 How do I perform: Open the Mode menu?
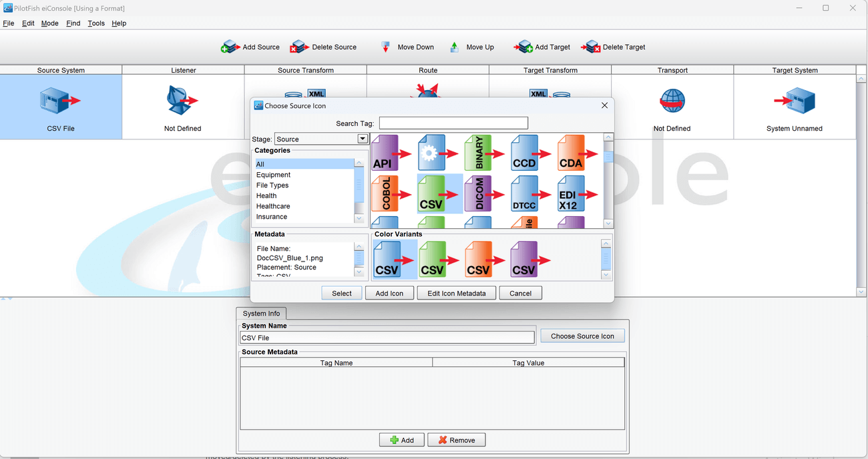pyautogui.click(x=50, y=23)
